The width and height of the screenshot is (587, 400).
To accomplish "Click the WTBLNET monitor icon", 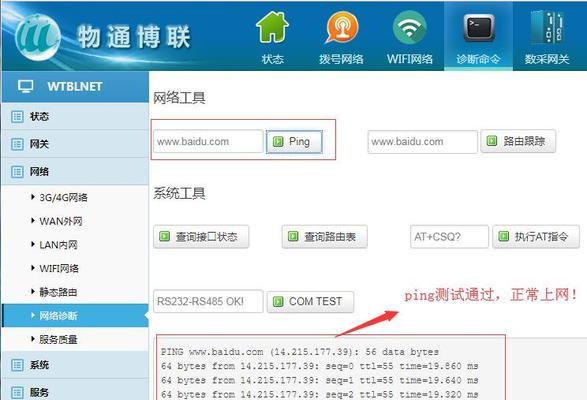I will pos(25,87).
